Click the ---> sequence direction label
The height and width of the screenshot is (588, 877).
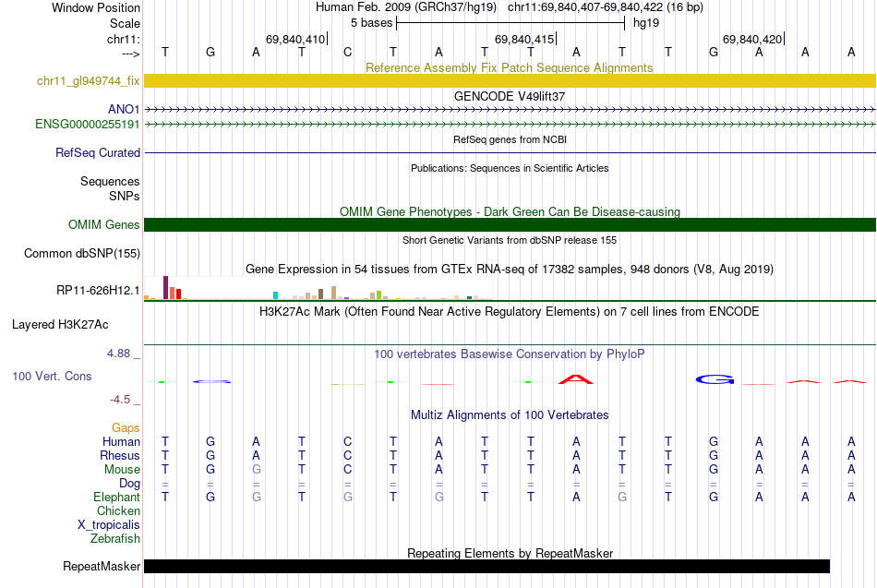point(131,54)
